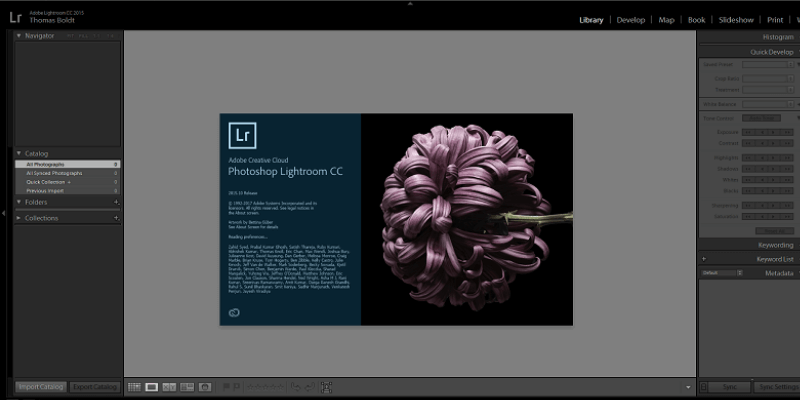Viewport: 800px width, 400px height.
Task: Open People view with the face icon
Action: click(205, 387)
